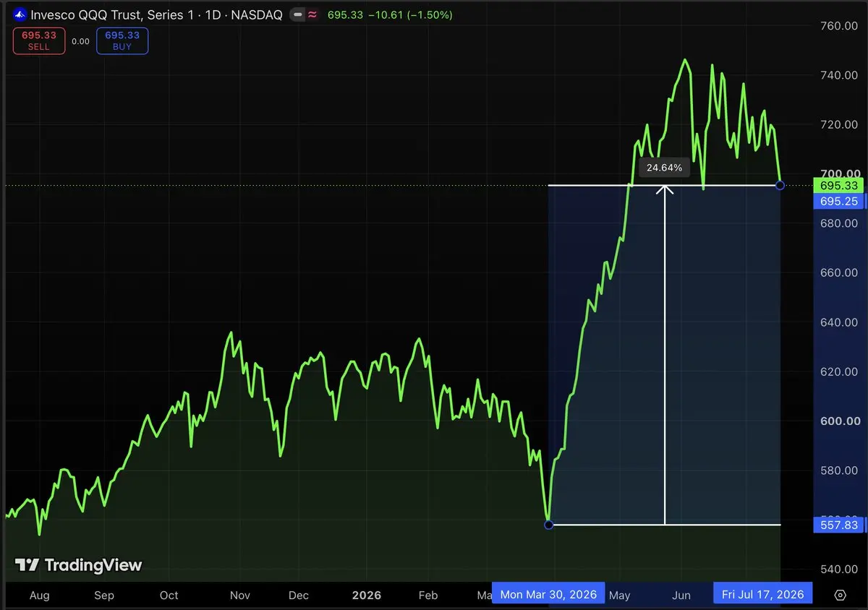Click the Invesco QQQ logo icon

coord(20,14)
